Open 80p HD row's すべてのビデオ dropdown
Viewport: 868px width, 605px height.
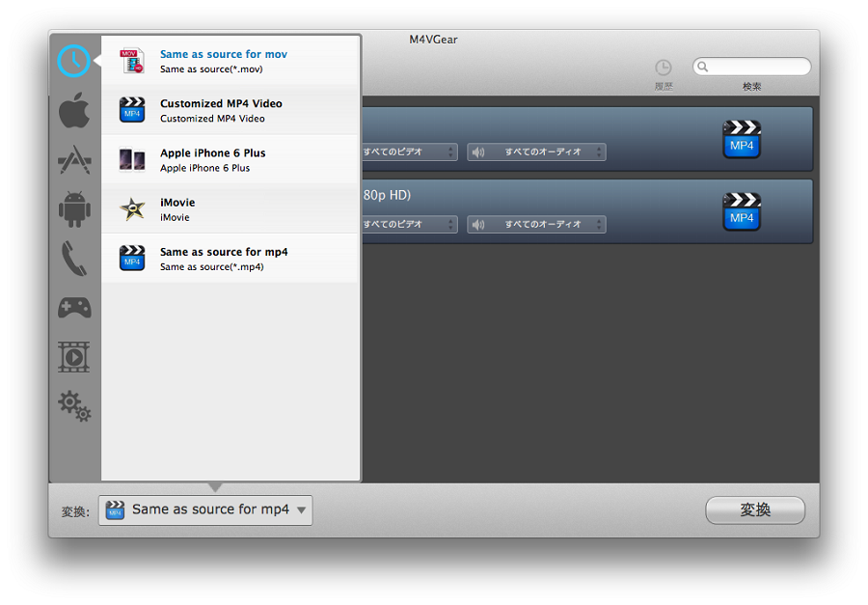coord(410,225)
